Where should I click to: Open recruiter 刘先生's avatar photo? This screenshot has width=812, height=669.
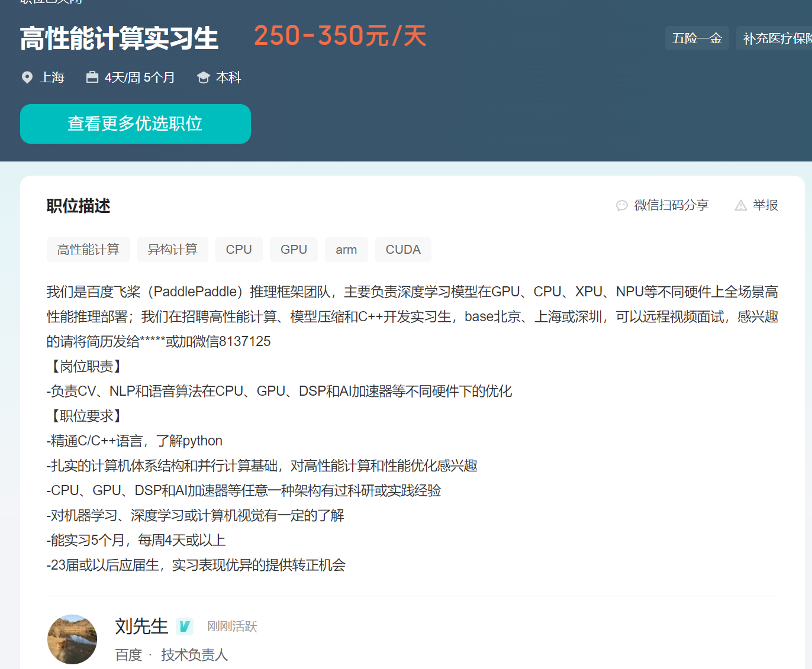tap(72, 639)
